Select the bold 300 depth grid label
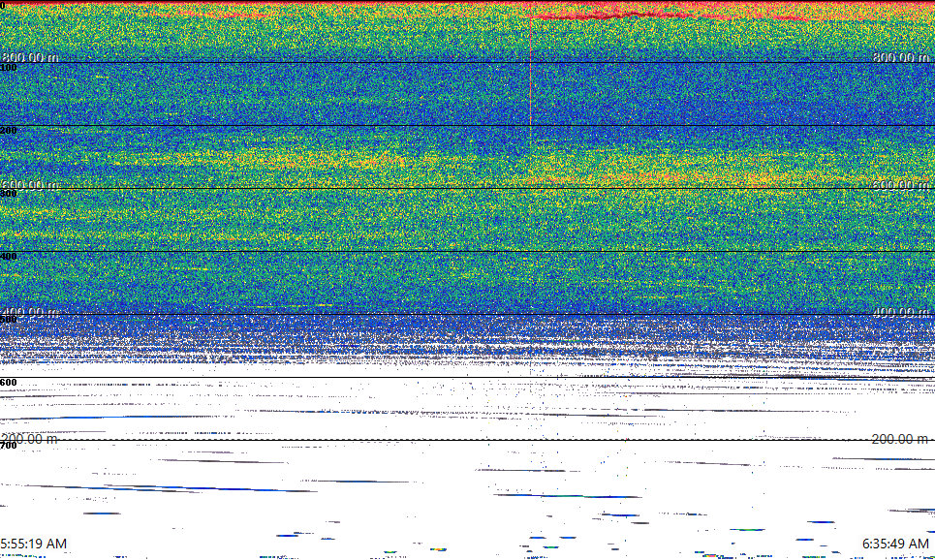Screen dimensions: 935x560 (x=9, y=194)
